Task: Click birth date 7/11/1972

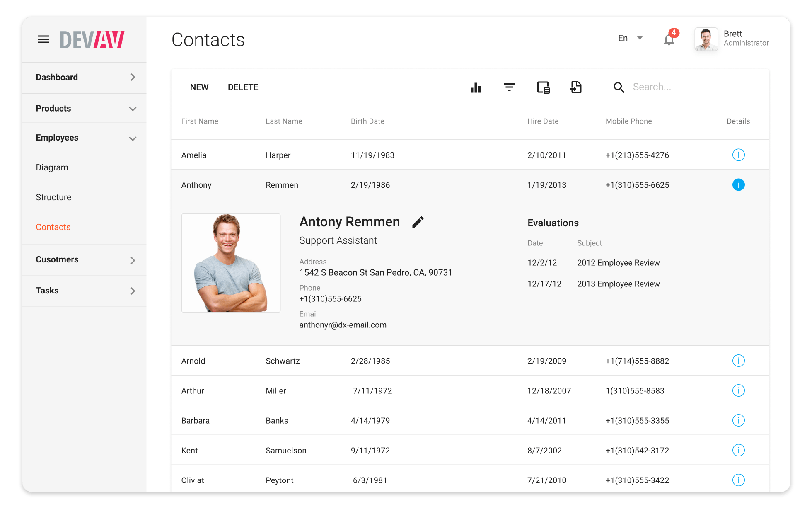Action: click(372, 391)
